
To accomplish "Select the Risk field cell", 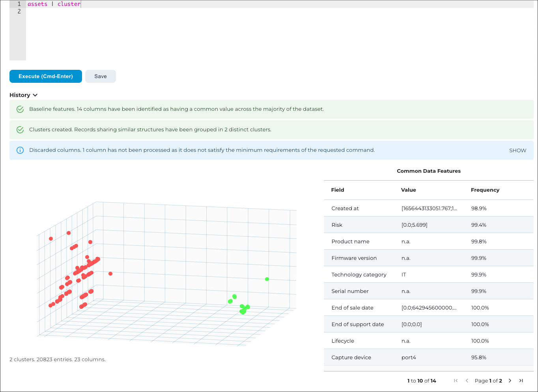I will pyautogui.click(x=337, y=225).
